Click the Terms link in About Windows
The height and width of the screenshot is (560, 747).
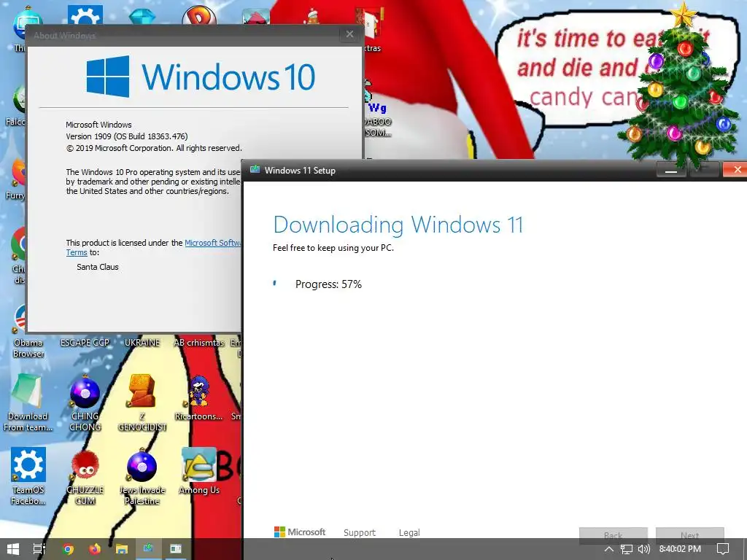click(x=77, y=252)
